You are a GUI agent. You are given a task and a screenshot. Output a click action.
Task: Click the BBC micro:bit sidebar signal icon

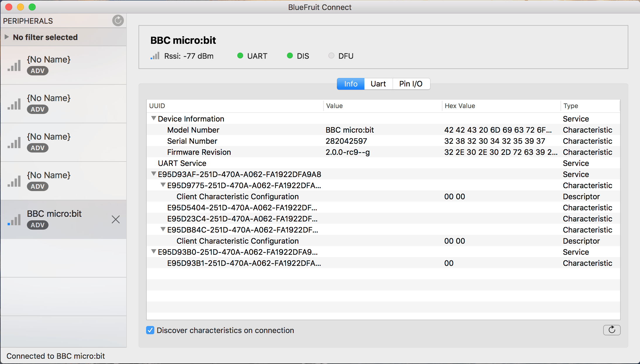click(14, 220)
